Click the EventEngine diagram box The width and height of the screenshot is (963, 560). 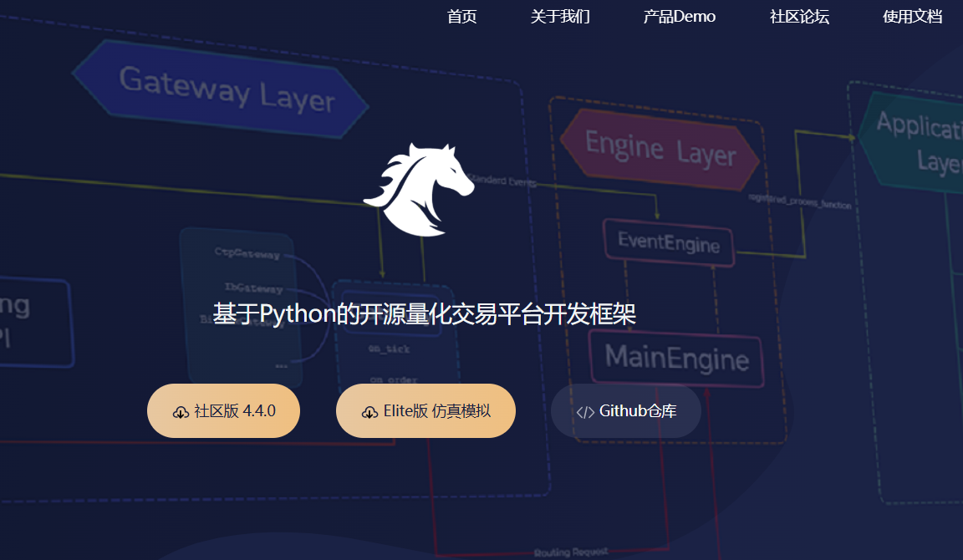(669, 242)
